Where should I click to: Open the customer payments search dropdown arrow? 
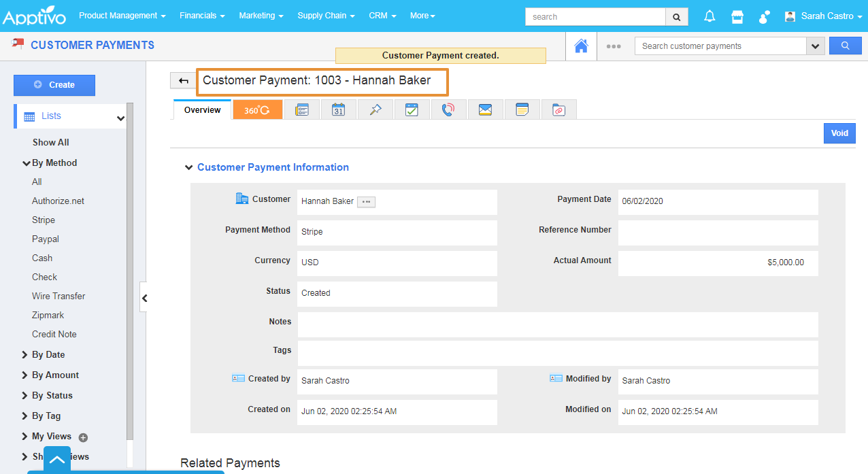[x=815, y=46]
